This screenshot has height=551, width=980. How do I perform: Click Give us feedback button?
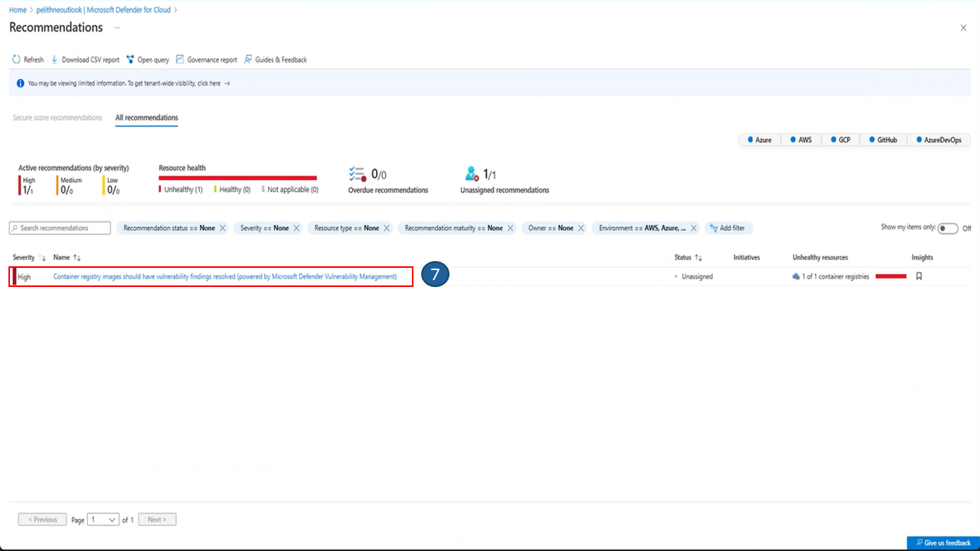point(943,543)
